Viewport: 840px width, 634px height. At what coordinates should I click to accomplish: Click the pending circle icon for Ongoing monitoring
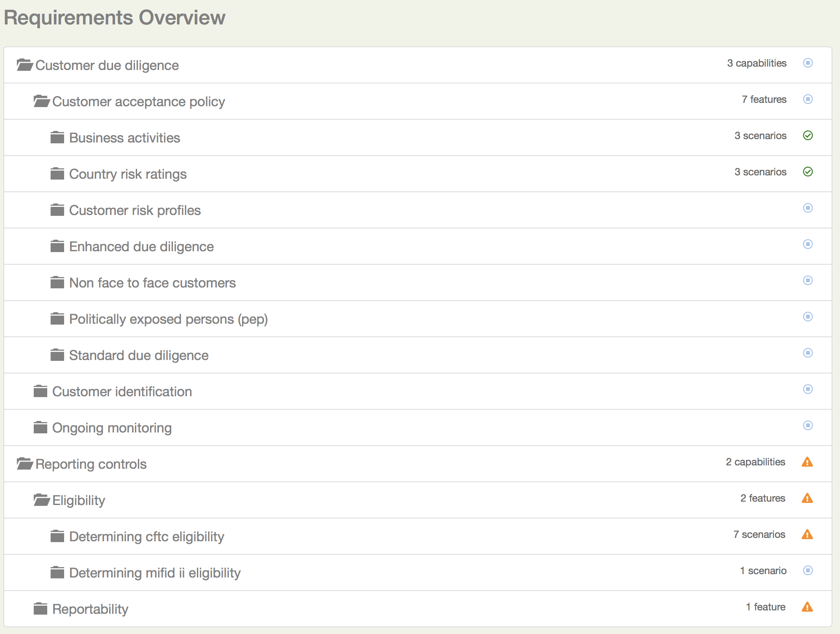click(x=808, y=425)
